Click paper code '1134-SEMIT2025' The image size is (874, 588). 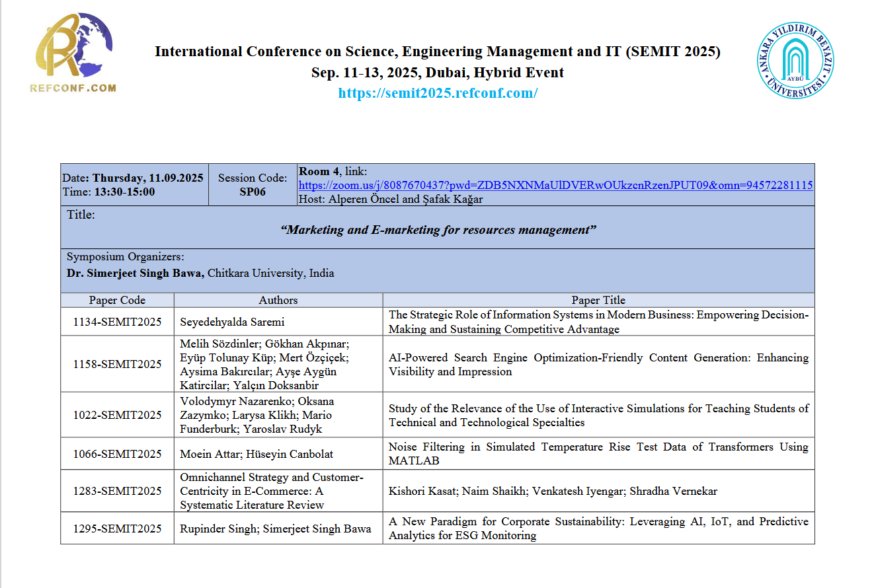pos(117,322)
